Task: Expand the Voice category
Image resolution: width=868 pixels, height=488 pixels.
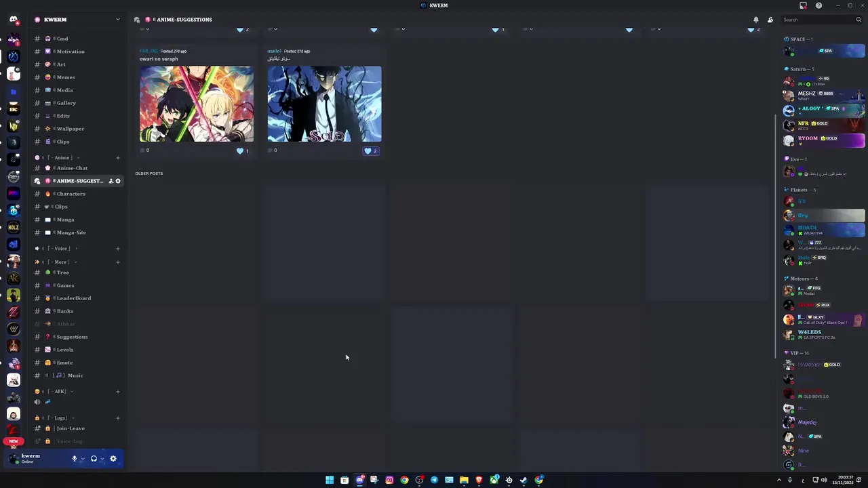Action: pyautogui.click(x=56, y=249)
